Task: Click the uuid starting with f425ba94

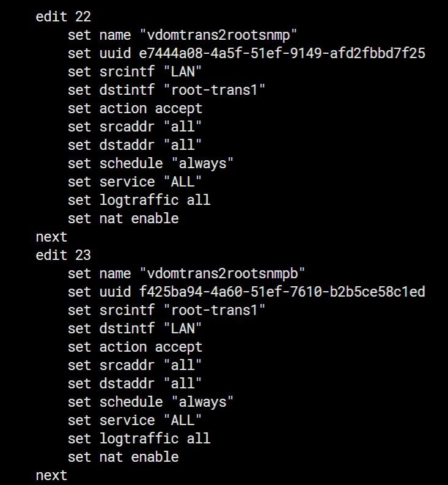Action: pos(278,292)
